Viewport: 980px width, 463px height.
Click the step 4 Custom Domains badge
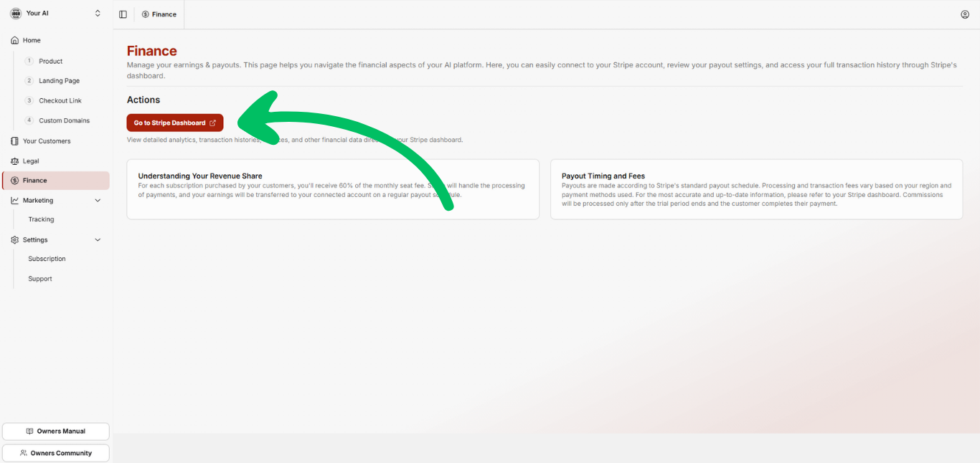[x=29, y=120]
